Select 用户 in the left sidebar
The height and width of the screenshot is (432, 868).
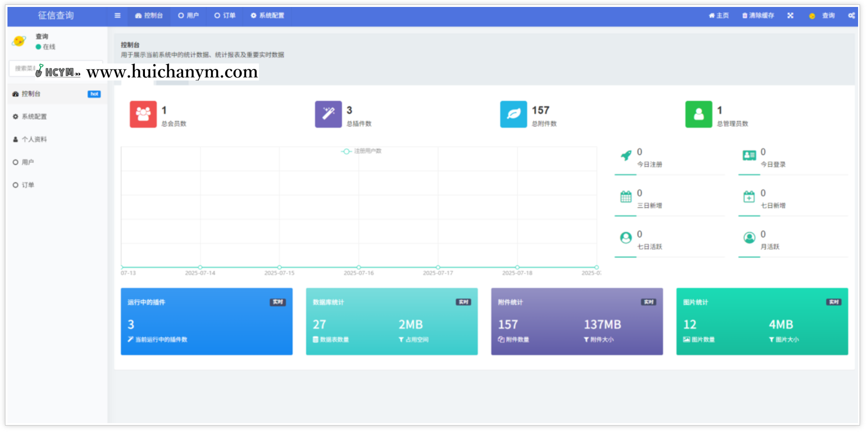pyautogui.click(x=28, y=162)
